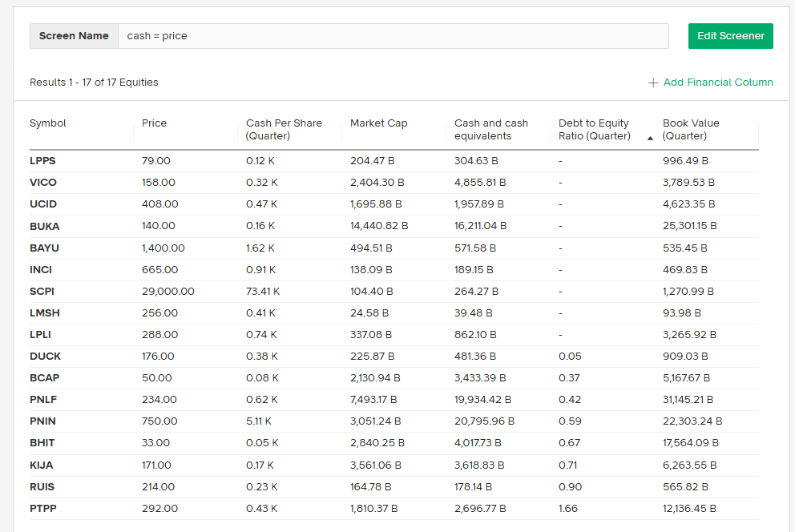
Task: Open the BUKA symbol
Action: pyautogui.click(x=45, y=226)
